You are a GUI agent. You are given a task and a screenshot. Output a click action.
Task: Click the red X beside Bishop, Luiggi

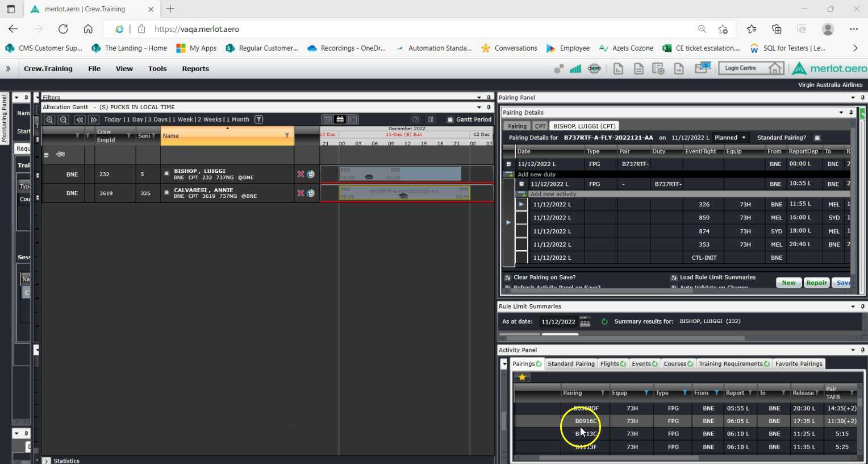(x=301, y=174)
